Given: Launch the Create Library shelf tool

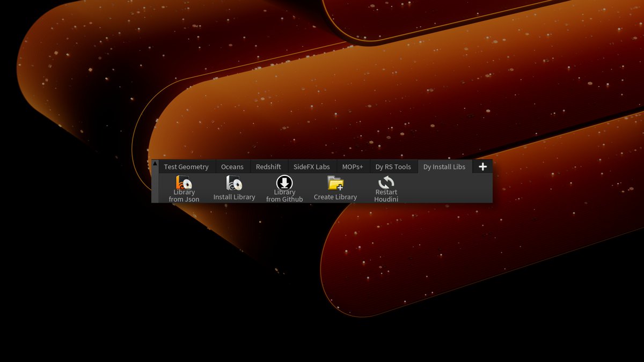Looking at the screenshot, I should click(335, 188).
